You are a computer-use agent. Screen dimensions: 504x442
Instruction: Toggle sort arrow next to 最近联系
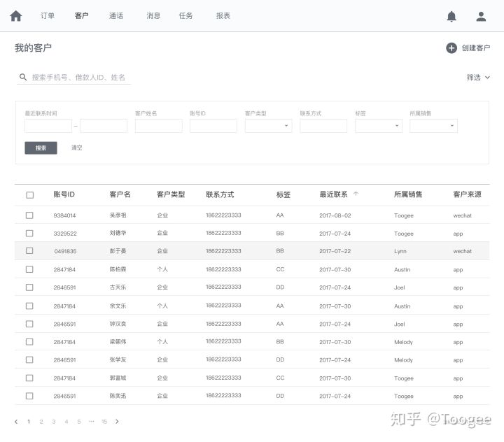(x=356, y=194)
